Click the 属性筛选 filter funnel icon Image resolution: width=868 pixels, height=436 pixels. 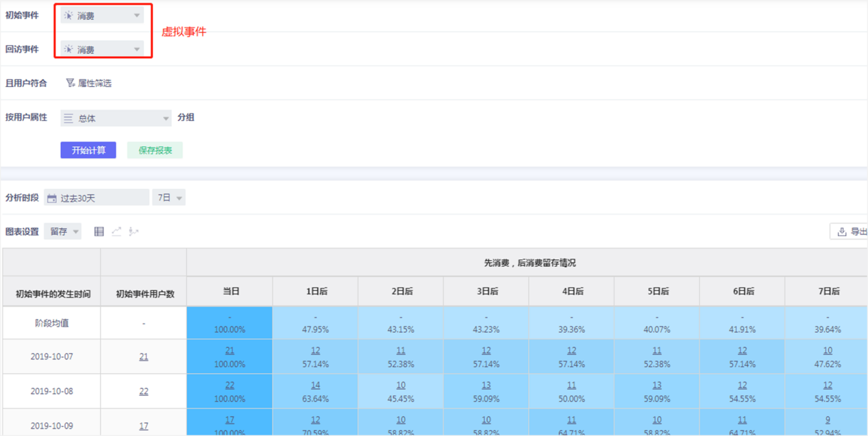(70, 83)
